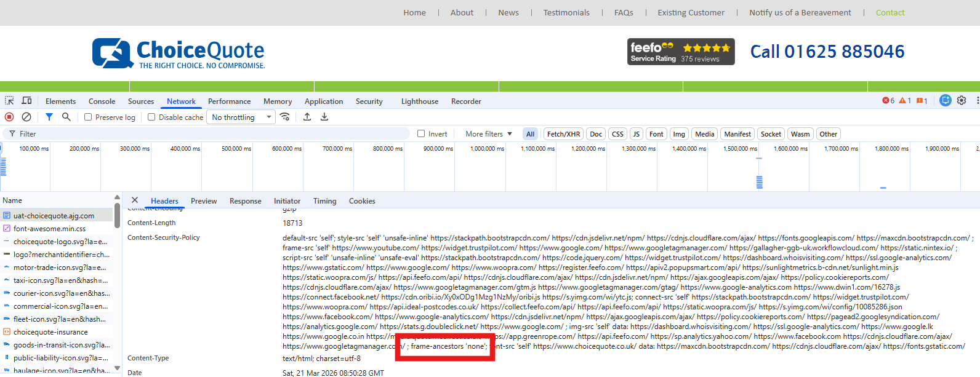Select the inspect element picker icon

click(9, 101)
